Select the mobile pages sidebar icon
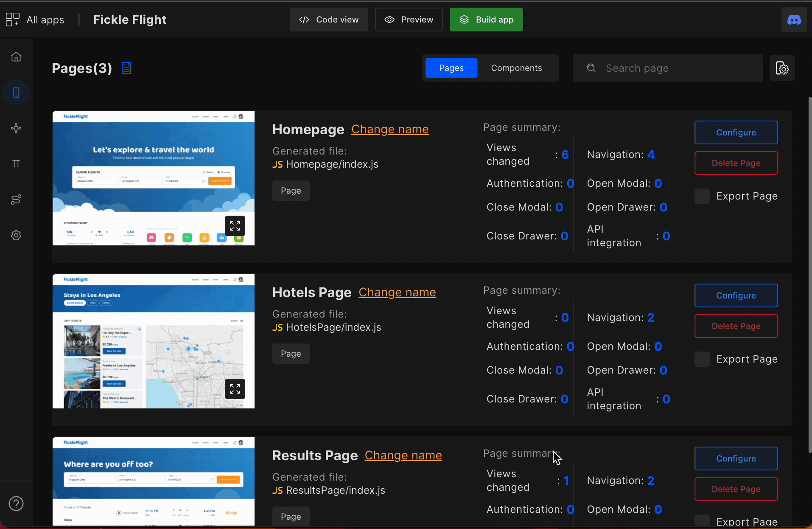Screen dimensions: 812x529 tap(16, 93)
